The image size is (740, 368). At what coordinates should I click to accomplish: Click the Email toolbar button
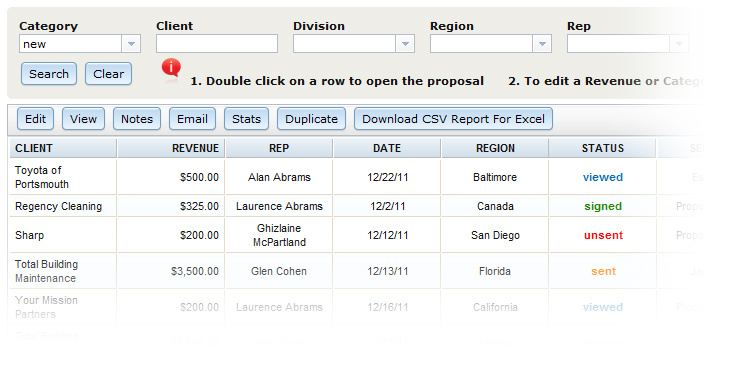tap(193, 119)
